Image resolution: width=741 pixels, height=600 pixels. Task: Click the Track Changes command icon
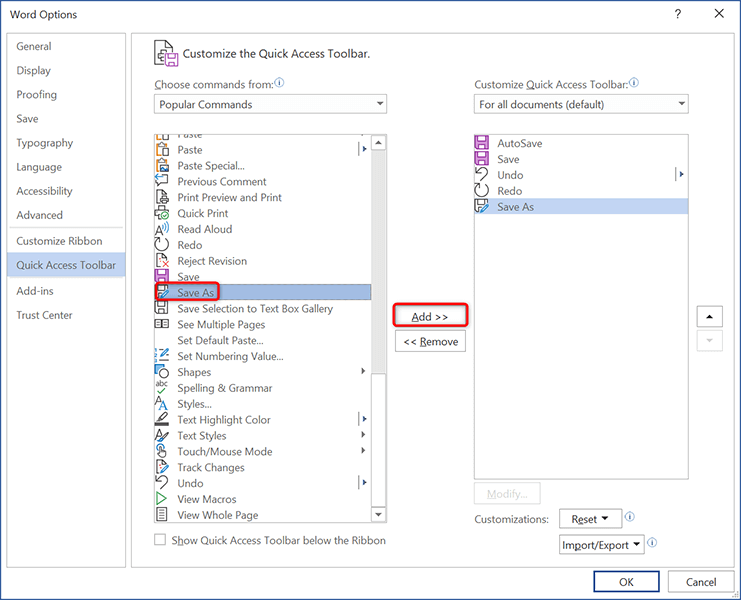click(162, 467)
